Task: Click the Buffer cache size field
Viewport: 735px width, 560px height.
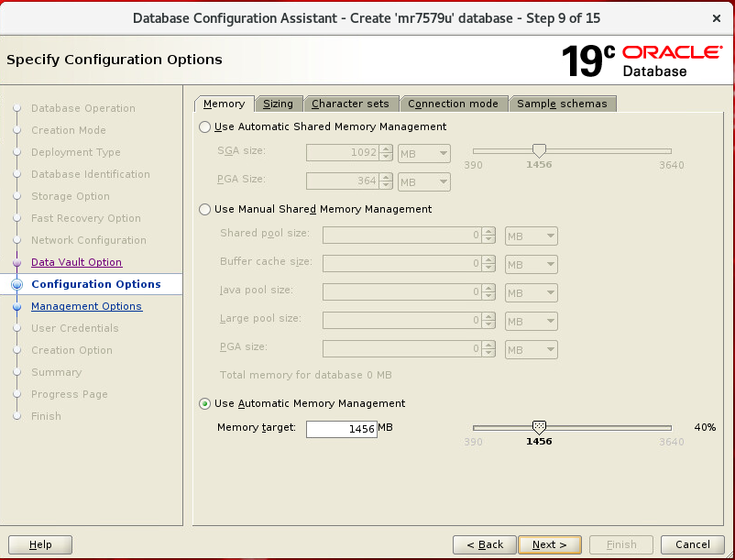Action: coord(401,264)
